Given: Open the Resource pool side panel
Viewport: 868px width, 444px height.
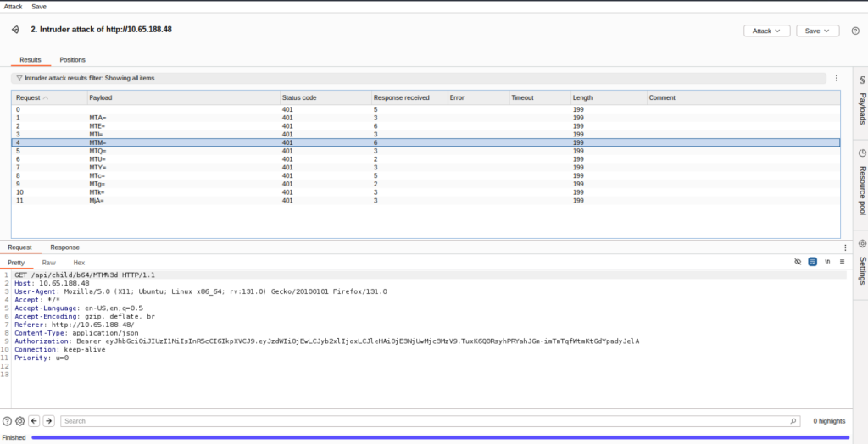Looking at the screenshot, I should (x=862, y=180).
